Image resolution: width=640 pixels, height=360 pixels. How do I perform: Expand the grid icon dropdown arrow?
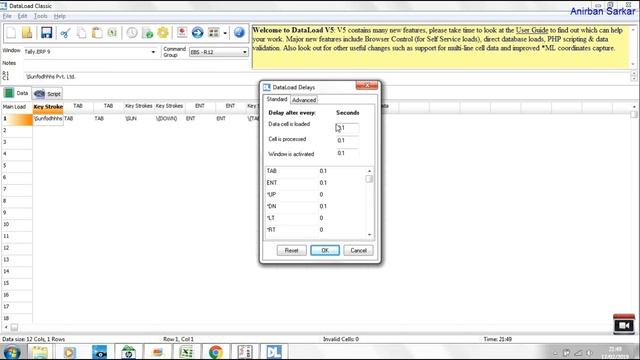click(225, 33)
